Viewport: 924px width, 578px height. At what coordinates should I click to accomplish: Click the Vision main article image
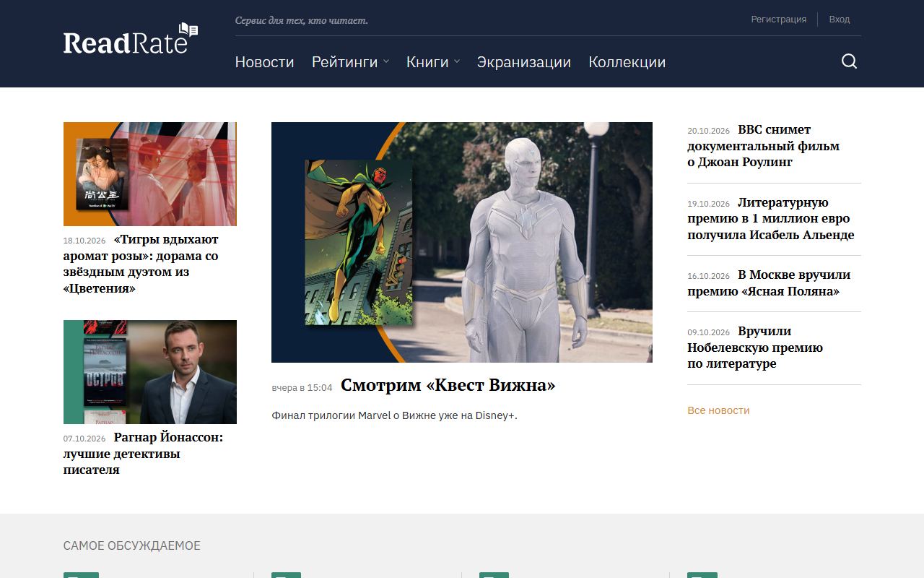point(462,242)
